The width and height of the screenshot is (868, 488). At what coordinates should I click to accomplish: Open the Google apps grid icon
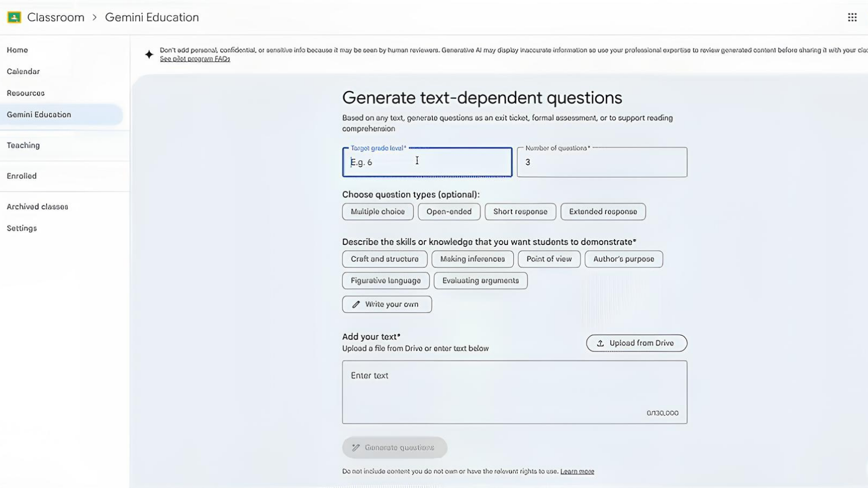(x=852, y=17)
